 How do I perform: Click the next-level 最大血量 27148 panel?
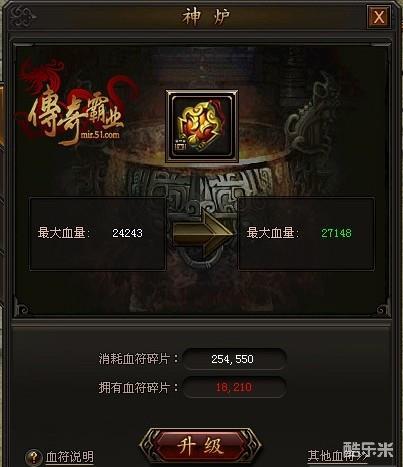click(306, 234)
